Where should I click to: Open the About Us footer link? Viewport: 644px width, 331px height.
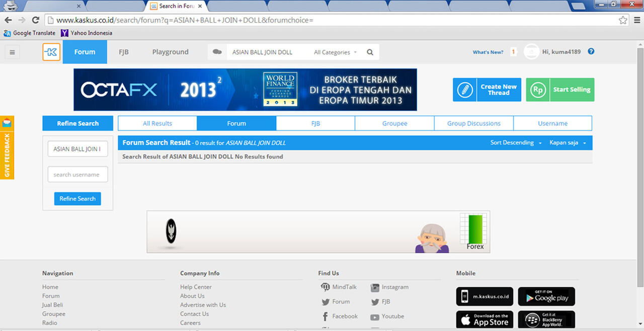pos(192,296)
